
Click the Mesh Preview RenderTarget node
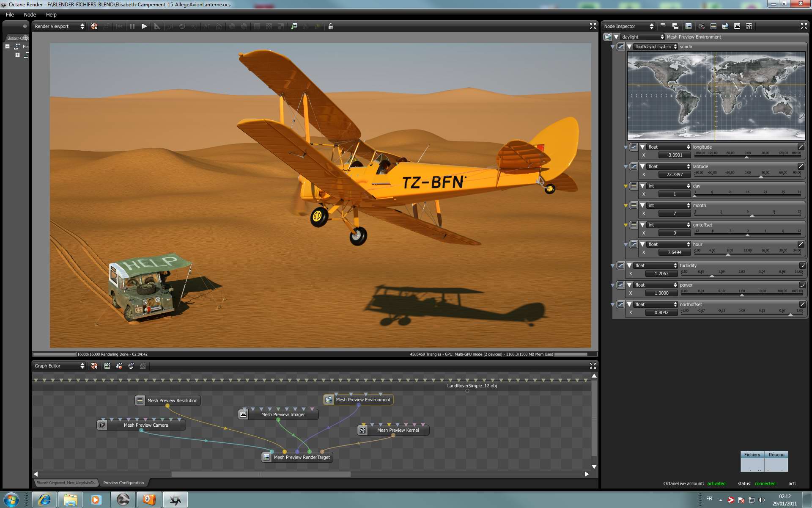click(301, 457)
